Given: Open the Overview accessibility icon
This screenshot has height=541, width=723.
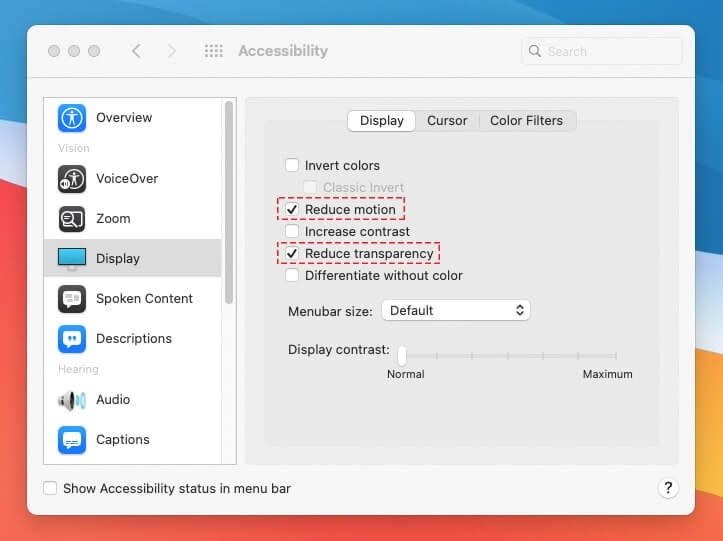Looking at the screenshot, I should pos(71,118).
